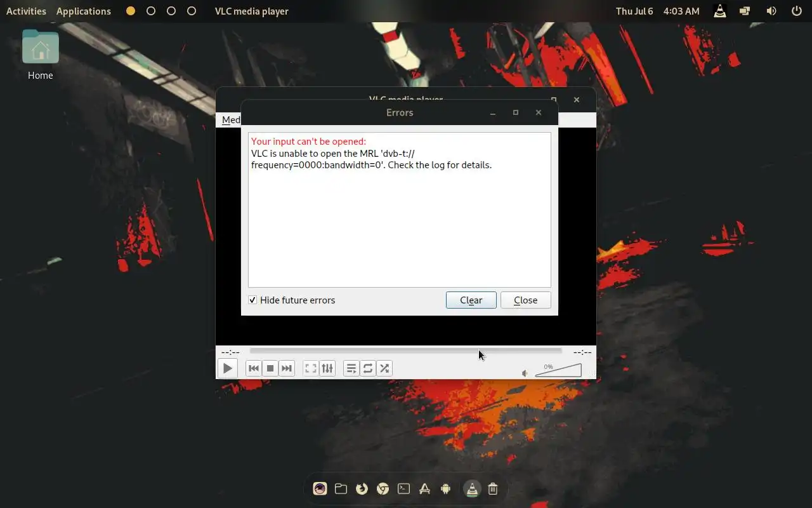Switch to the first filled workspace indicator
The height and width of the screenshot is (508, 812).
tap(131, 11)
